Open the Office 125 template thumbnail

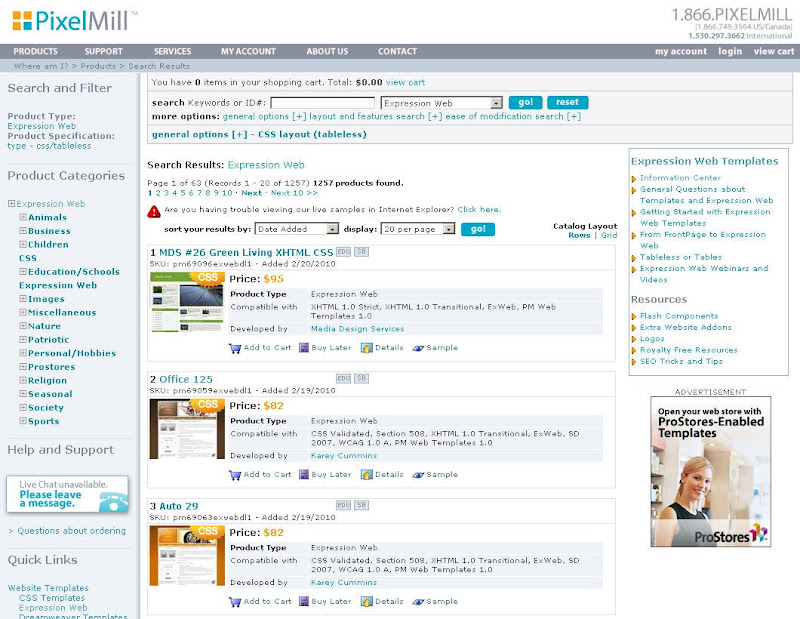[x=187, y=429]
